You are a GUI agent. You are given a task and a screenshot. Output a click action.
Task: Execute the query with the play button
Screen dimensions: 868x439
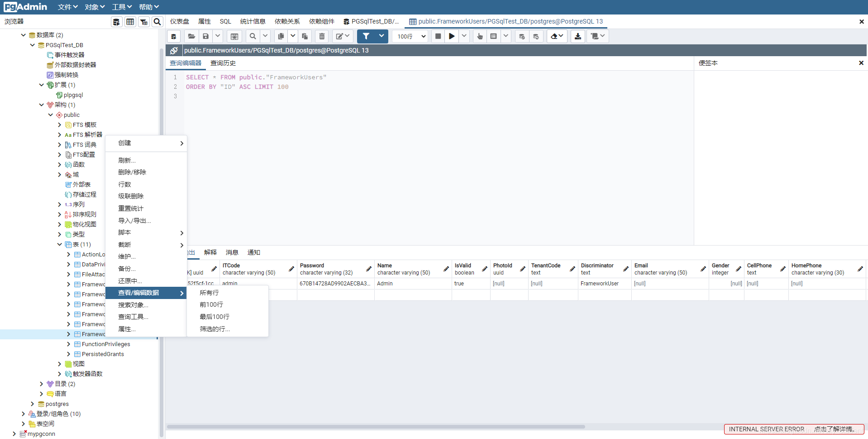click(x=451, y=36)
